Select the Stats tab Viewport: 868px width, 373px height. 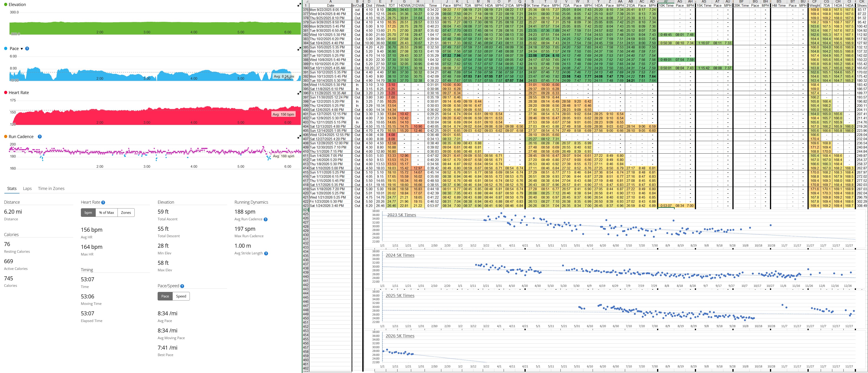pyautogui.click(x=12, y=189)
